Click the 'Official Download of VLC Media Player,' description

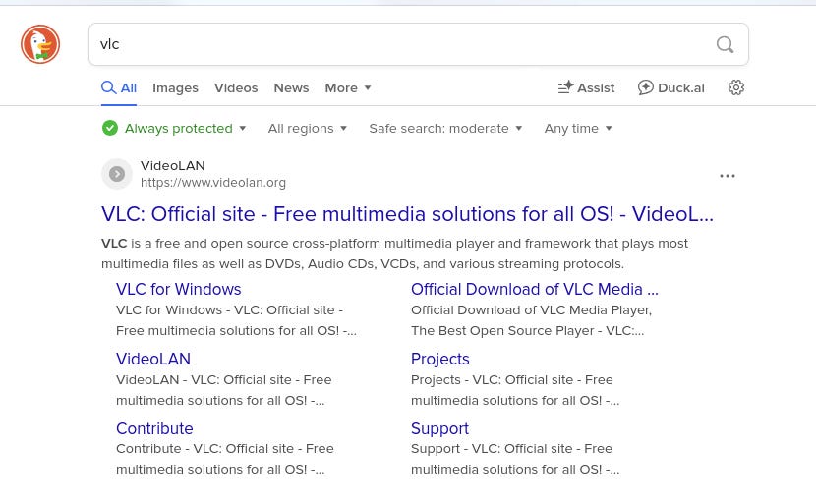click(531, 320)
